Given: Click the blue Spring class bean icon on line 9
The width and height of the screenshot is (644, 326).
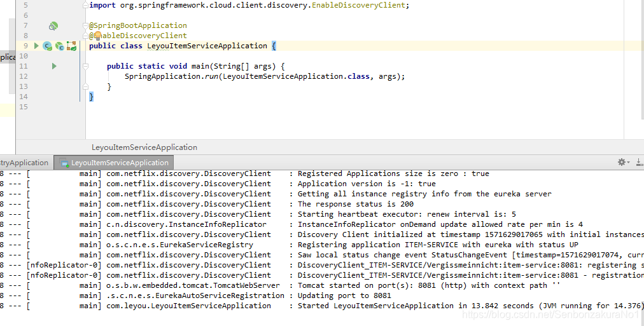Looking at the screenshot, I should [x=48, y=46].
